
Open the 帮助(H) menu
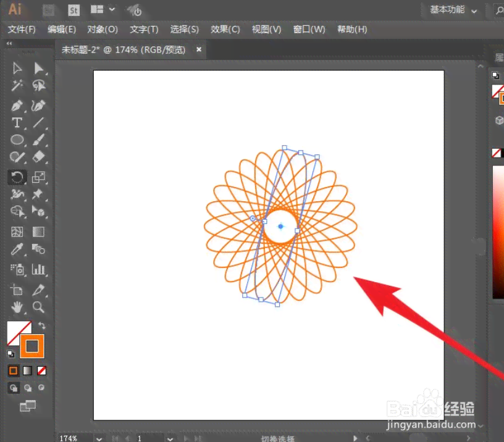click(x=352, y=30)
